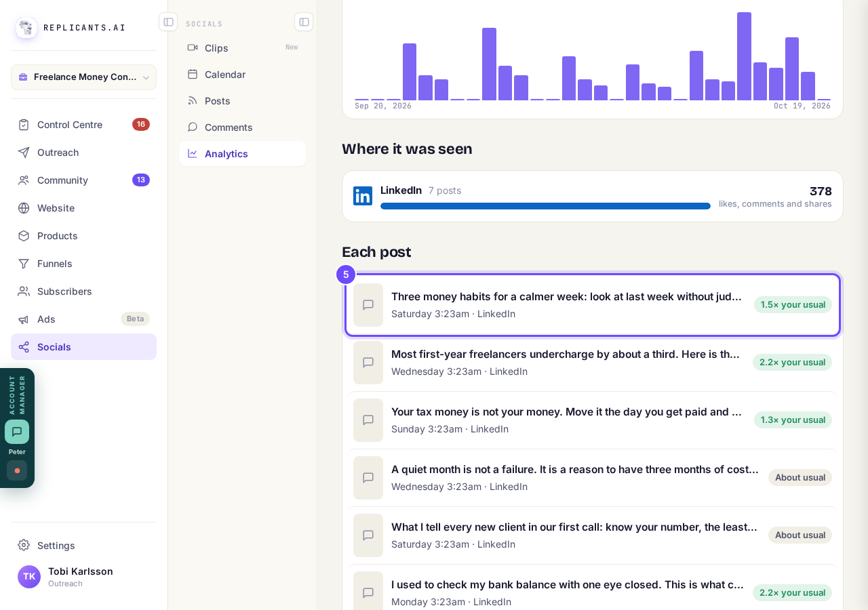Click the LinkedIn logo icon
The height and width of the screenshot is (610, 868).
[x=363, y=196]
